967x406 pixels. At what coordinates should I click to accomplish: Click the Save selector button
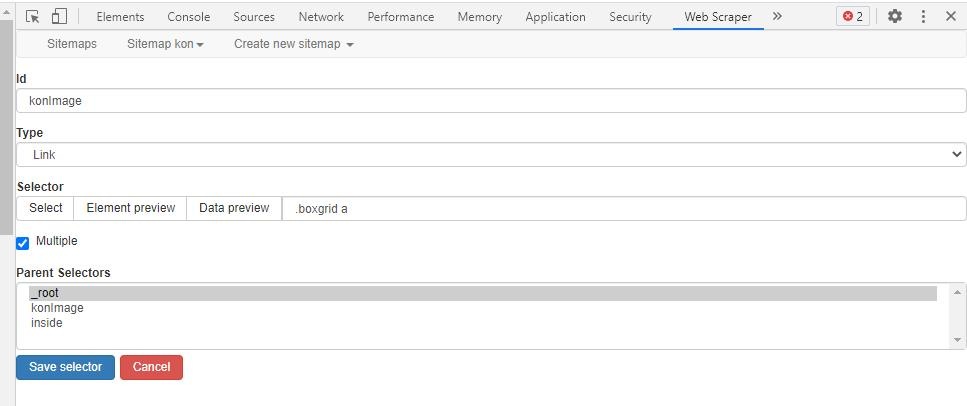point(65,367)
